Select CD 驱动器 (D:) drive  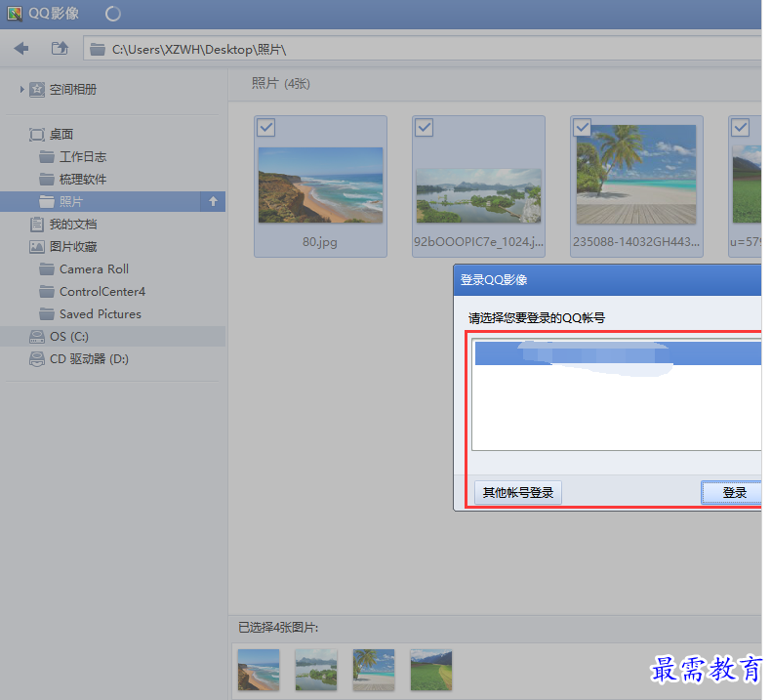[x=89, y=359]
